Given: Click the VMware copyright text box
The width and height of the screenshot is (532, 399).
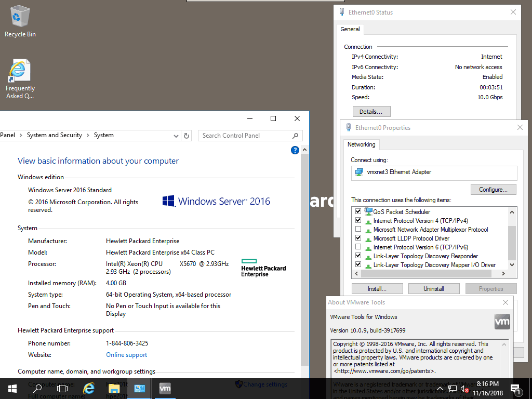Looking at the screenshot, I should (x=420, y=369).
